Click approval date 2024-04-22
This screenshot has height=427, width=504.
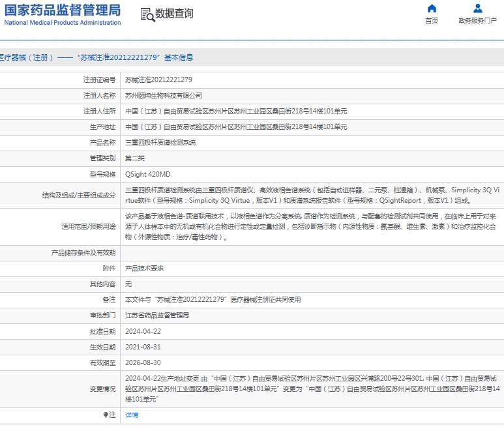tap(143, 331)
